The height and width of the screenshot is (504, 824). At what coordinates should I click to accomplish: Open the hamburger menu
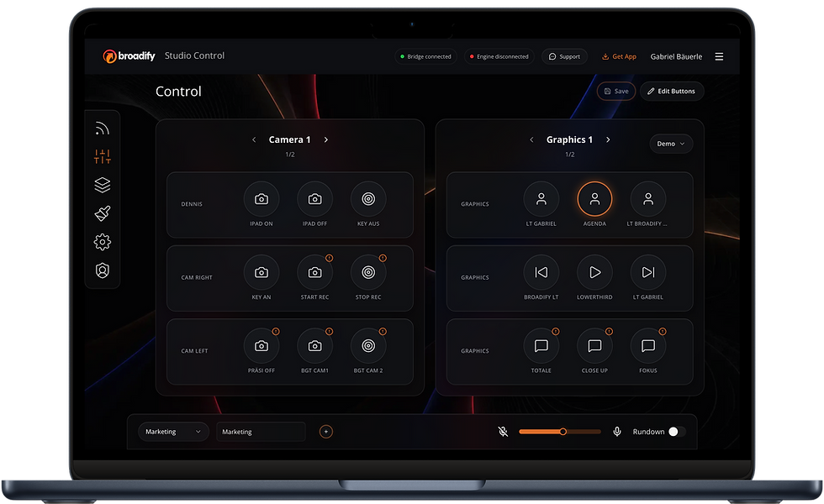[x=719, y=57]
